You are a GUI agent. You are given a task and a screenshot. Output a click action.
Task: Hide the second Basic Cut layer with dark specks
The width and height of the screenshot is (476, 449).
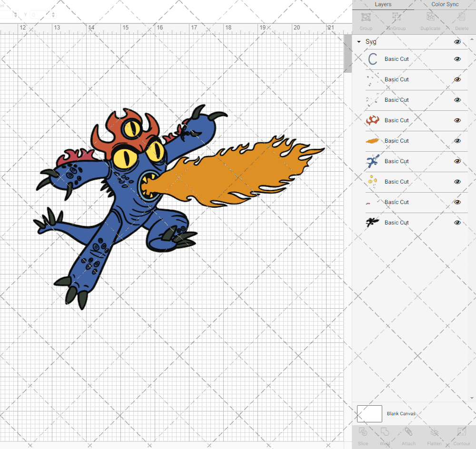(457, 79)
